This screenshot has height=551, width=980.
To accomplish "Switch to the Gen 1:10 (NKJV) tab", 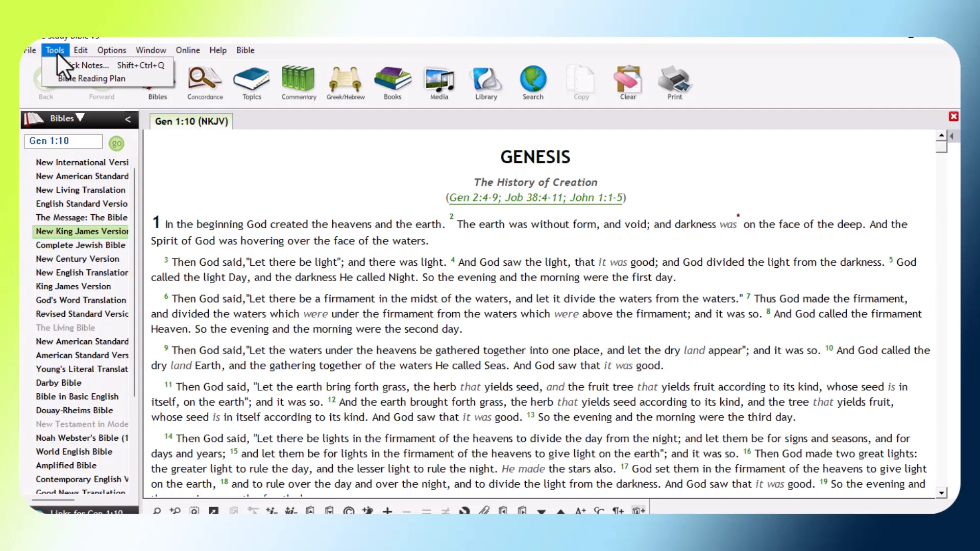I will pyautogui.click(x=191, y=121).
